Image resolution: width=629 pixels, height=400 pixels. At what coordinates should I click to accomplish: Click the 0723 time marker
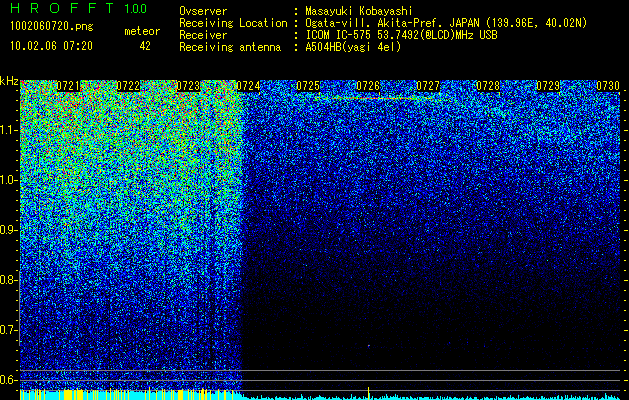click(x=188, y=86)
